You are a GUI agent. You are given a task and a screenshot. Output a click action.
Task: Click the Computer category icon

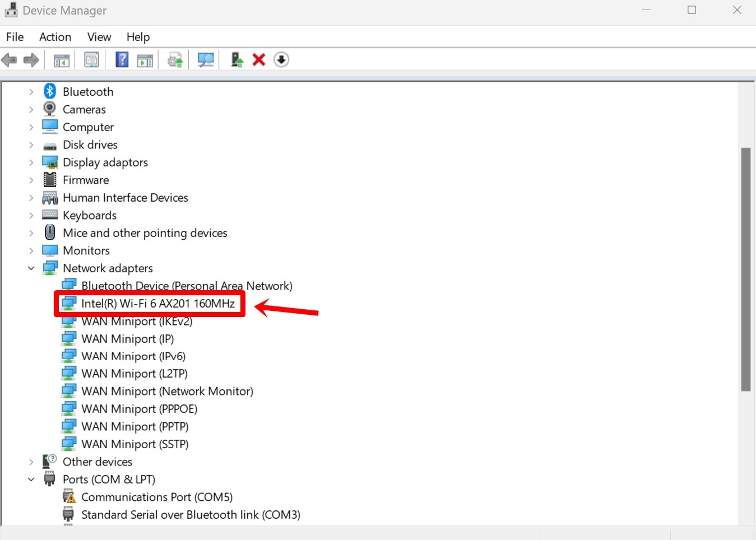pos(50,127)
